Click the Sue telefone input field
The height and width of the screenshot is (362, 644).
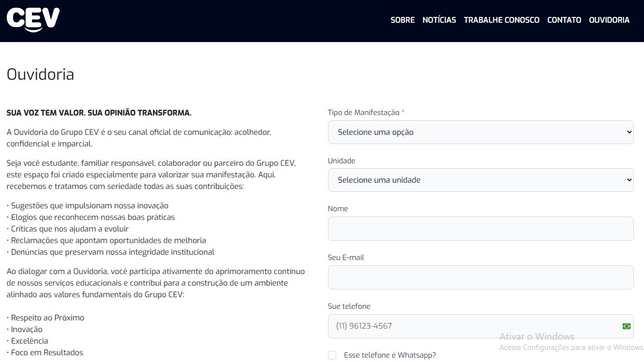pyautogui.click(x=480, y=326)
